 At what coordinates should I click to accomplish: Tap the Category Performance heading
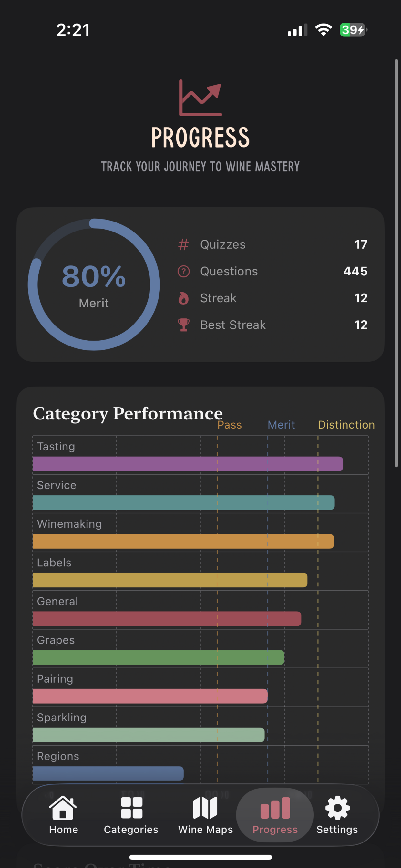pyautogui.click(x=128, y=413)
